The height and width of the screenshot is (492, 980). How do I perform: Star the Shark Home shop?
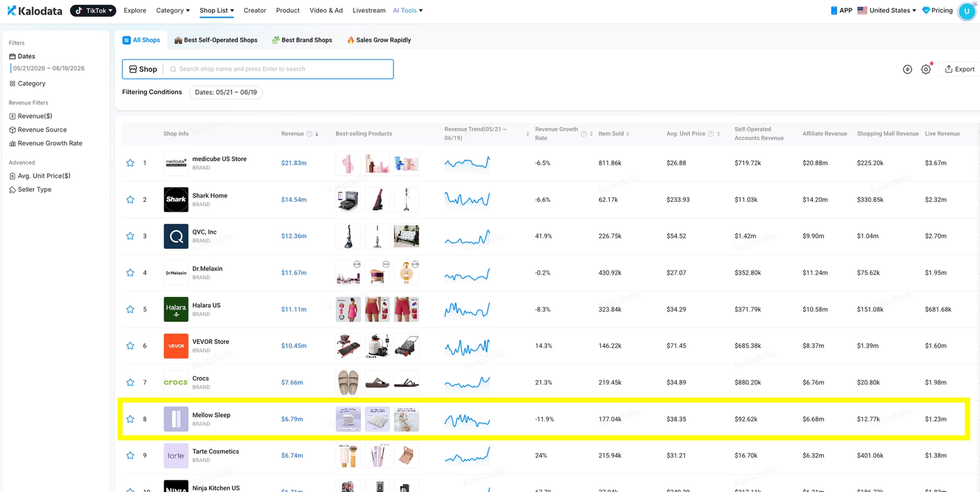[x=130, y=199]
